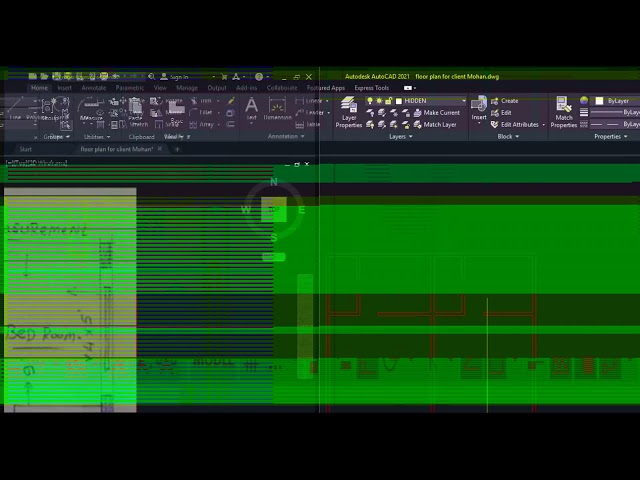Click the Sign In button
This screenshot has width=640, height=480.
tap(174, 77)
